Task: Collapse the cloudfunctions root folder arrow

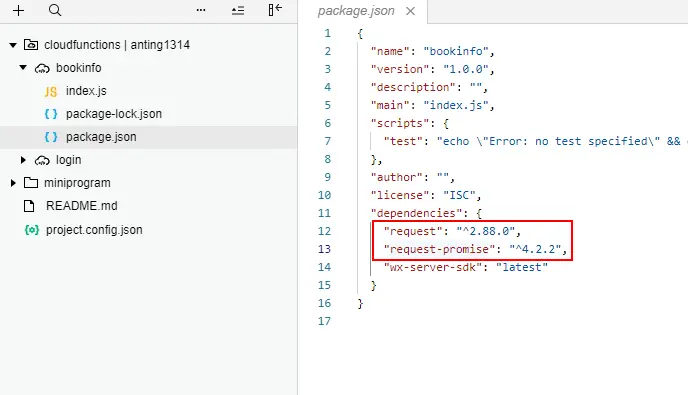Action: (x=13, y=45)
